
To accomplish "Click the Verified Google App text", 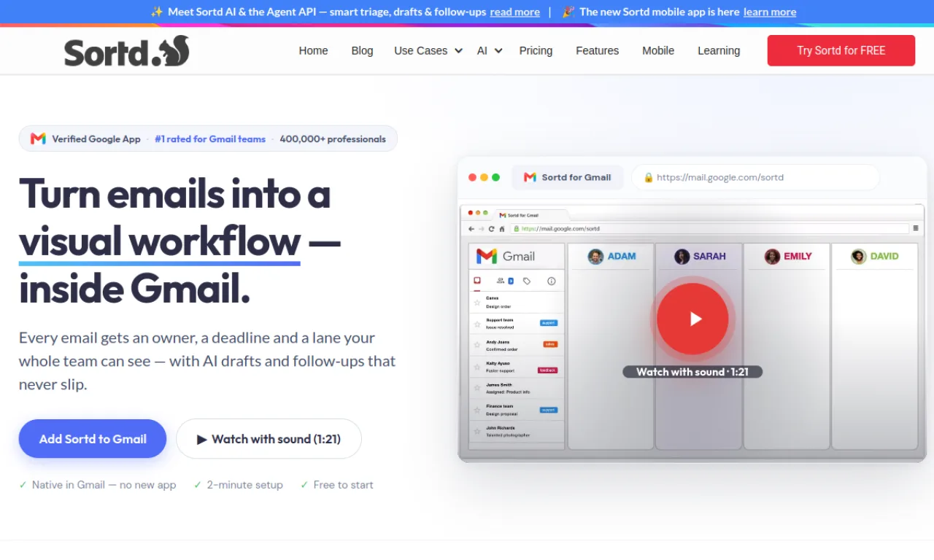I will 96,139.
